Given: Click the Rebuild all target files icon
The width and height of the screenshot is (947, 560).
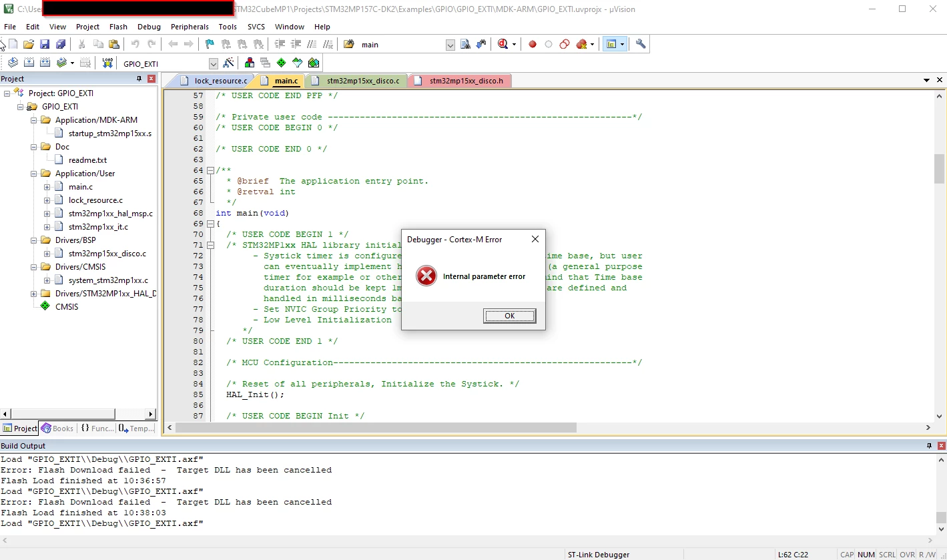Looking at the screenshot, I should pos(45,63).
